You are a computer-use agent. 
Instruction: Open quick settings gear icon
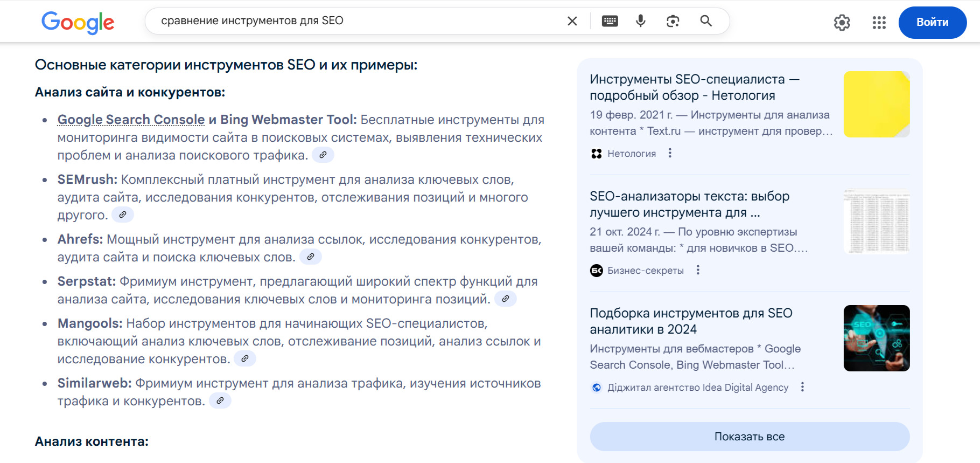point(842,23)
